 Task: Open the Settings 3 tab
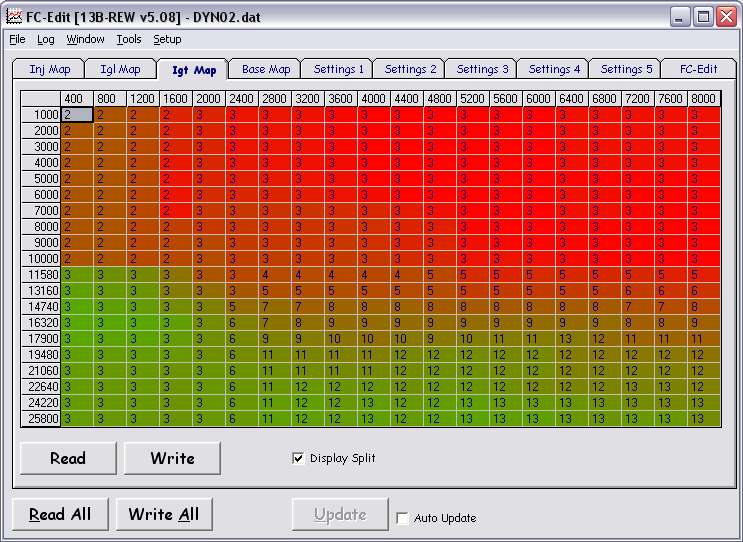[482, 69]
